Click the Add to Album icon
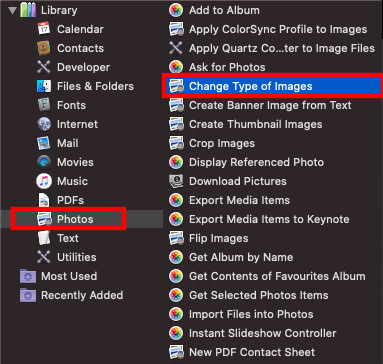 click(176, 10)
